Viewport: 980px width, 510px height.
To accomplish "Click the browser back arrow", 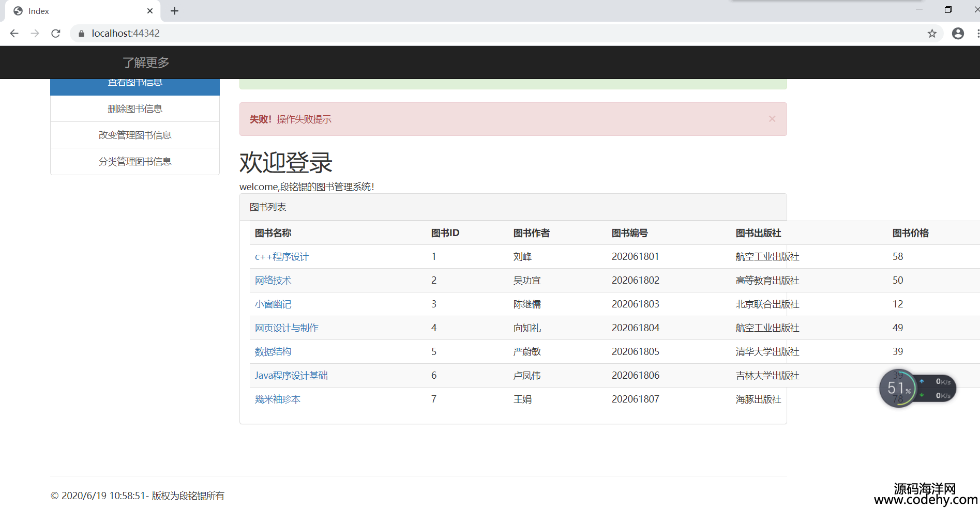I will point(14,33).
